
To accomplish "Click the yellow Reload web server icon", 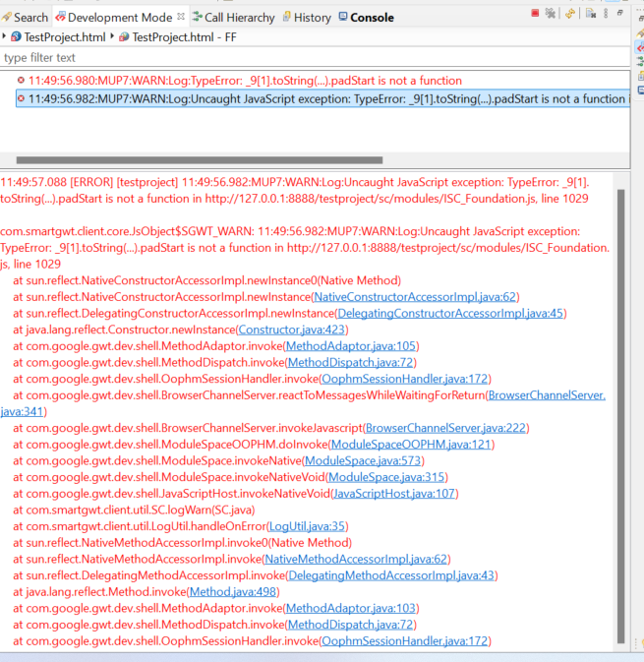I will click(x=570, y=14).
